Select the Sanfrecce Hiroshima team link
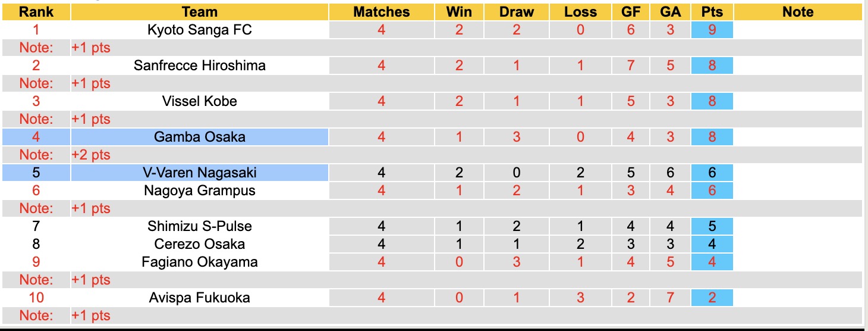This screenshot has height=331, width=868. (199, 65)
